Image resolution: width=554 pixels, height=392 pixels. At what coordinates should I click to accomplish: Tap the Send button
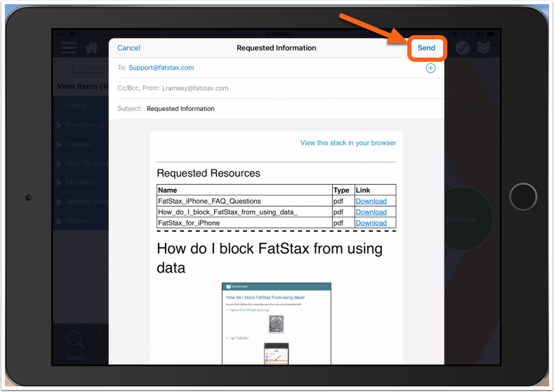(426, 48)
